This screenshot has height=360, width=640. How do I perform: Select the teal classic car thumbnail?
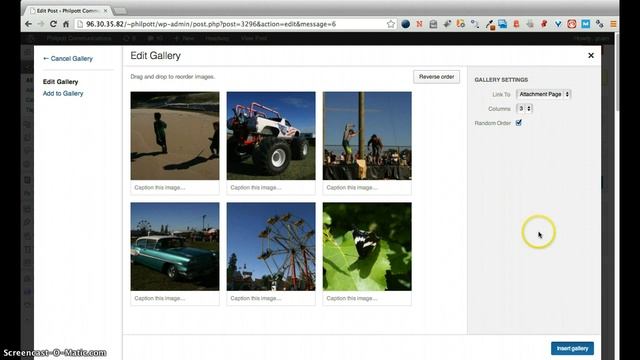point(175,247)
